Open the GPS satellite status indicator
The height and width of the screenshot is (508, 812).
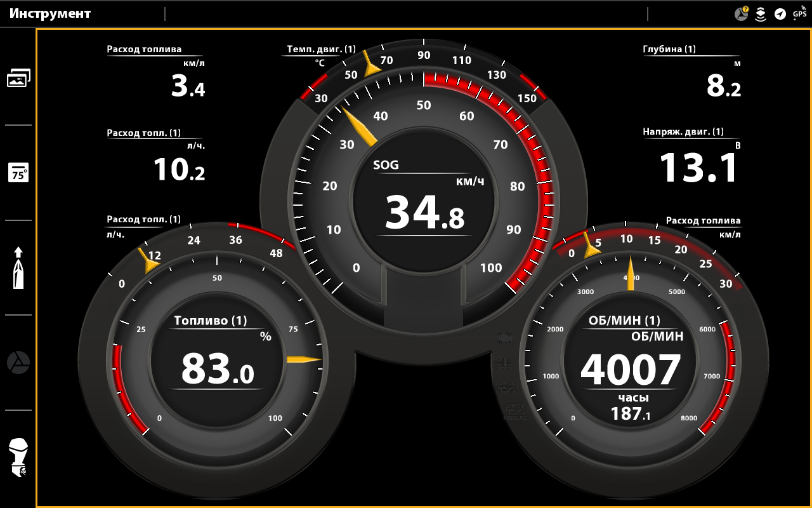799,13
